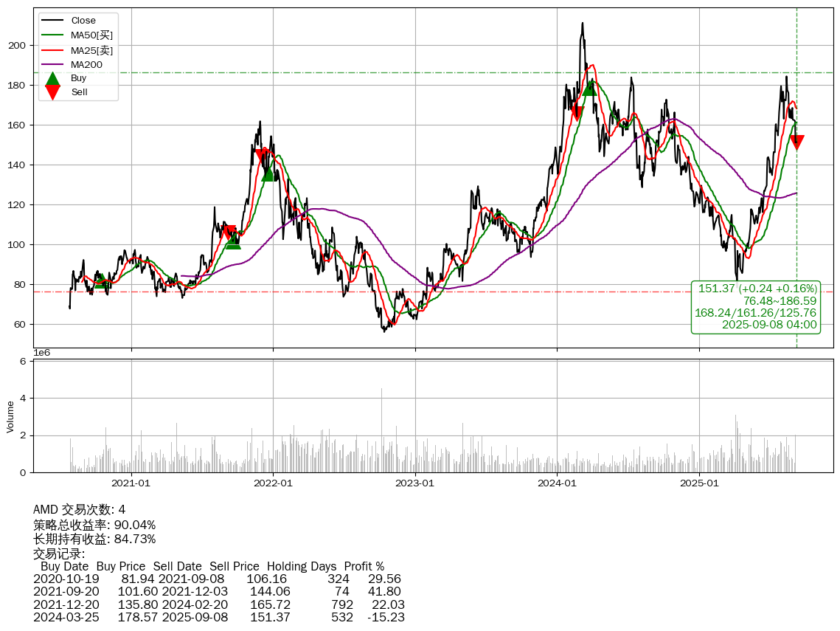Click the red sell marker at the 2025-09 chart end
Screen dimensions: 840x631
pyautogui.click(x=796, y=142)
